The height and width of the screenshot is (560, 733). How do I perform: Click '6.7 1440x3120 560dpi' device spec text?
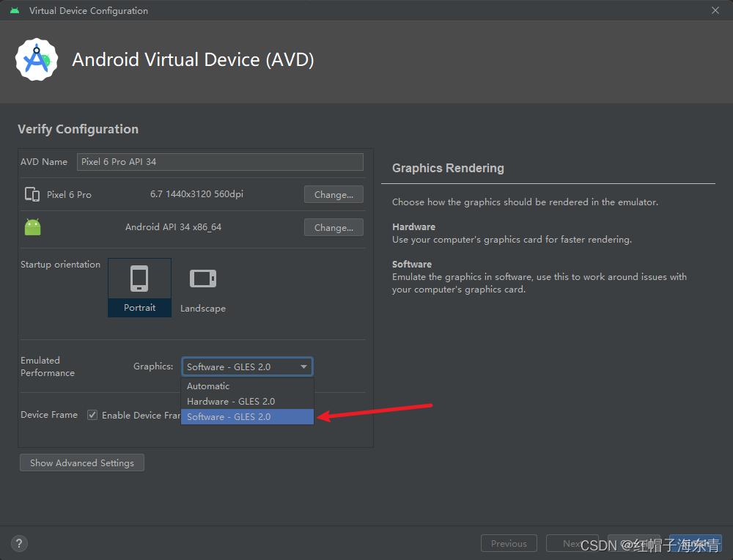pyautogui.click(x=196, y=194)
